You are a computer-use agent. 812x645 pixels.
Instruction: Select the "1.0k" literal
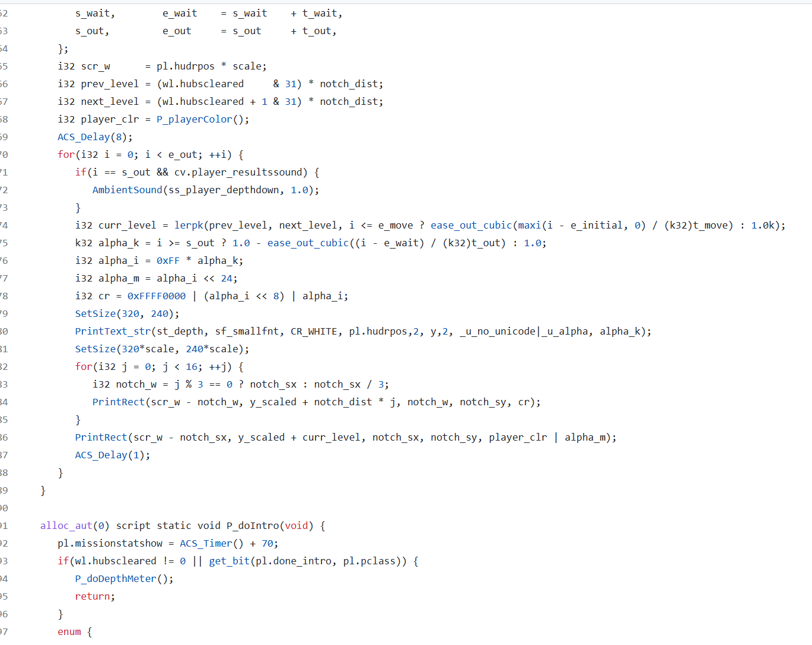coord(763,225)
